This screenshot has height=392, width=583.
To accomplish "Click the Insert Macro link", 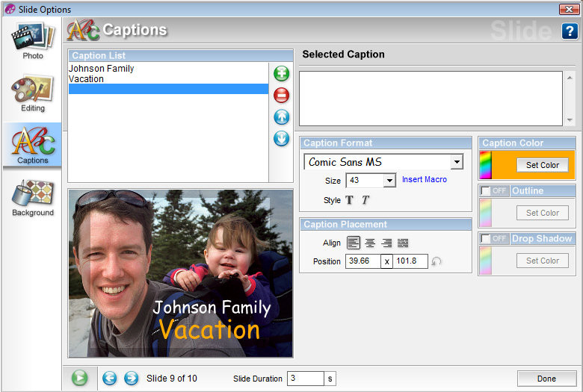I will pos(425,179).
